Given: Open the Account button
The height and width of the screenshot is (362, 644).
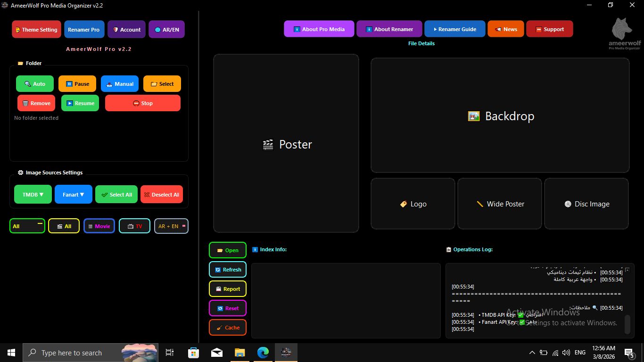Looking at the screenshot, I should 126,29.
